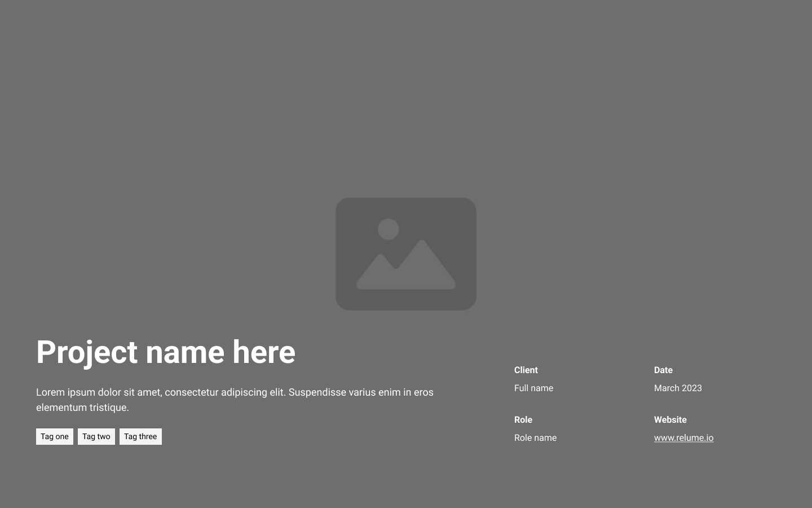Click the Full name value

533,388
